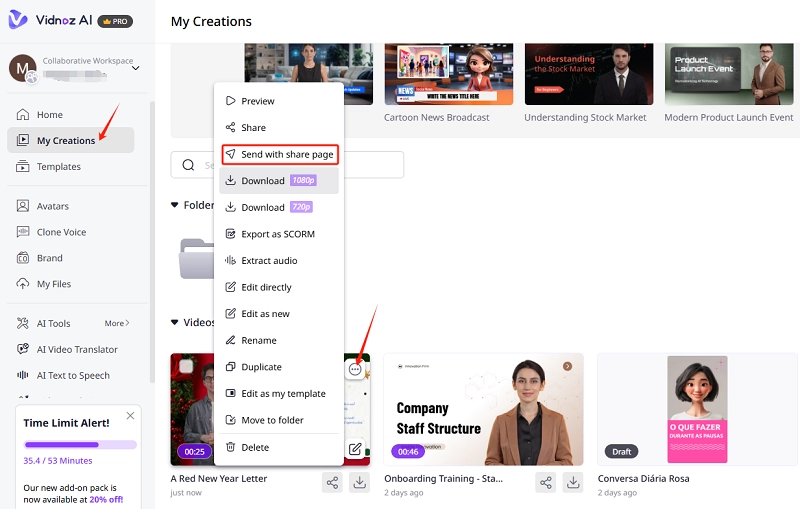Open the folder icon under Folder
Viewport: 800px width, 509px height.
pos(196,259)
